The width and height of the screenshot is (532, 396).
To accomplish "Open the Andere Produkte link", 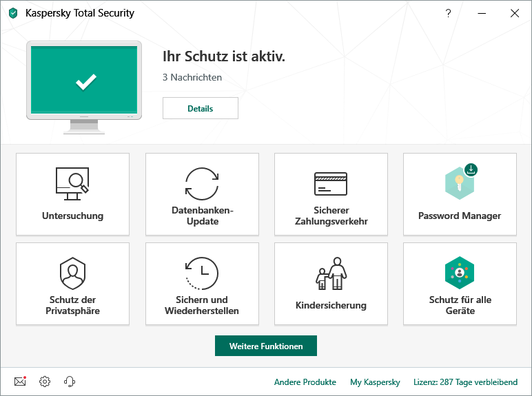I will pyautogui.click(x=305, y=382).
